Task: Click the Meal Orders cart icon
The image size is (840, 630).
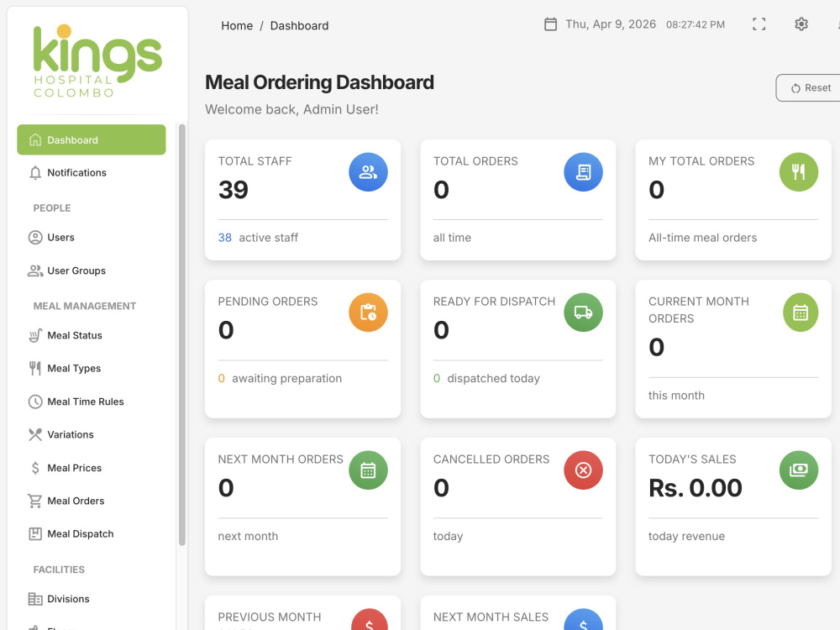Action: pyautogui.click(x=35, y=501)
